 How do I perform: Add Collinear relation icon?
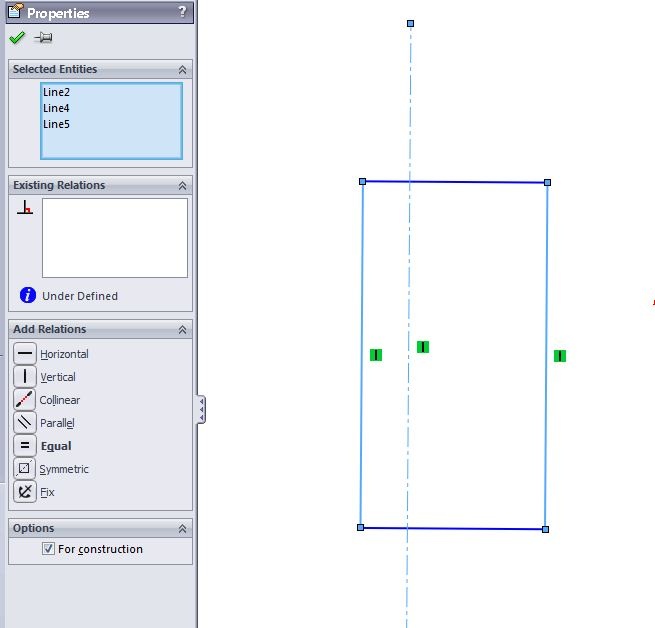click(25, 399)
